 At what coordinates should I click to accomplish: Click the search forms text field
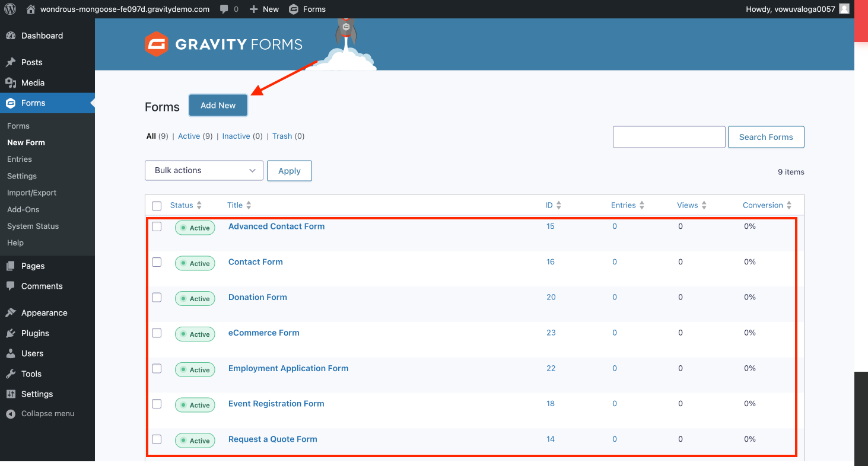coord(669,137)
